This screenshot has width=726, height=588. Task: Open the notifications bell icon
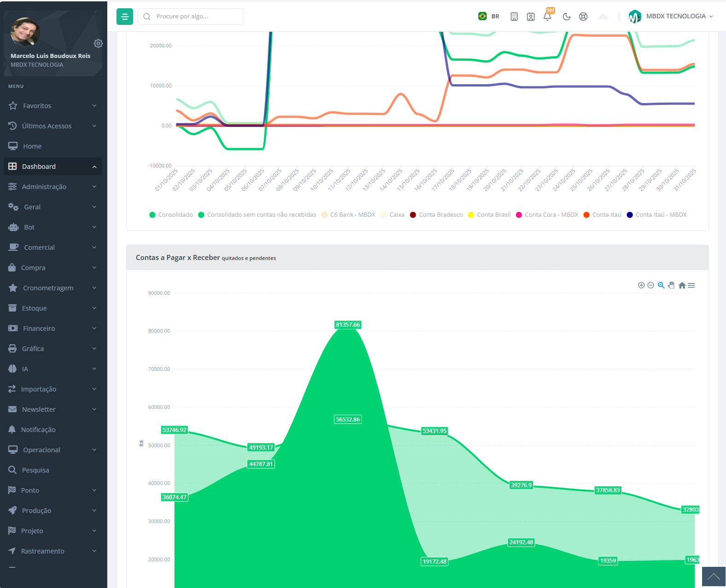547,17
